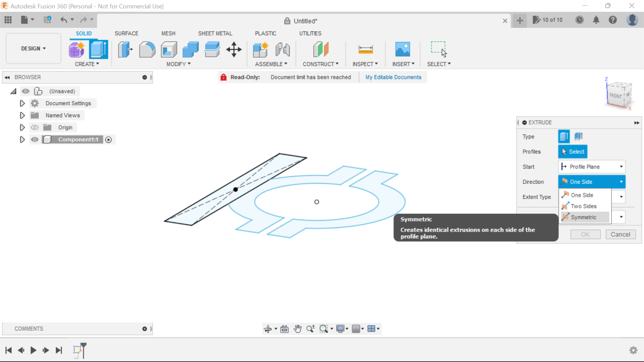Confirm the extrusion with OK button
The image size is (644, 362).
point(585,234)
